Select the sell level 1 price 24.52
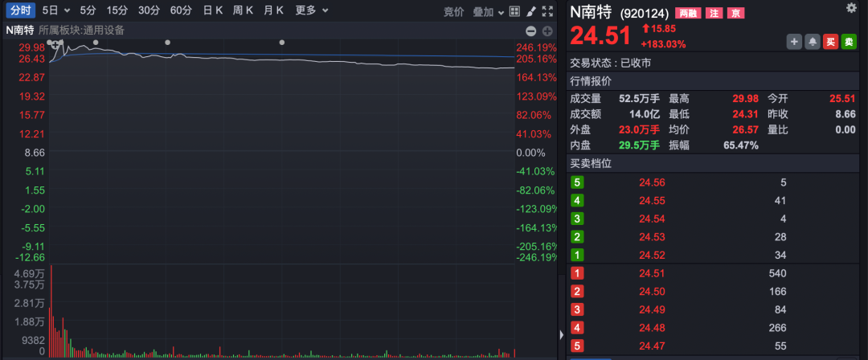This screenshot has height=360, width=868. (x=652, y=256)
